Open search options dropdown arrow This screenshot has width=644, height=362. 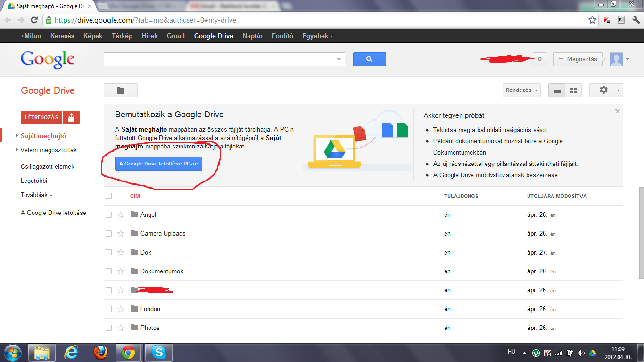[x=339, y=59]
